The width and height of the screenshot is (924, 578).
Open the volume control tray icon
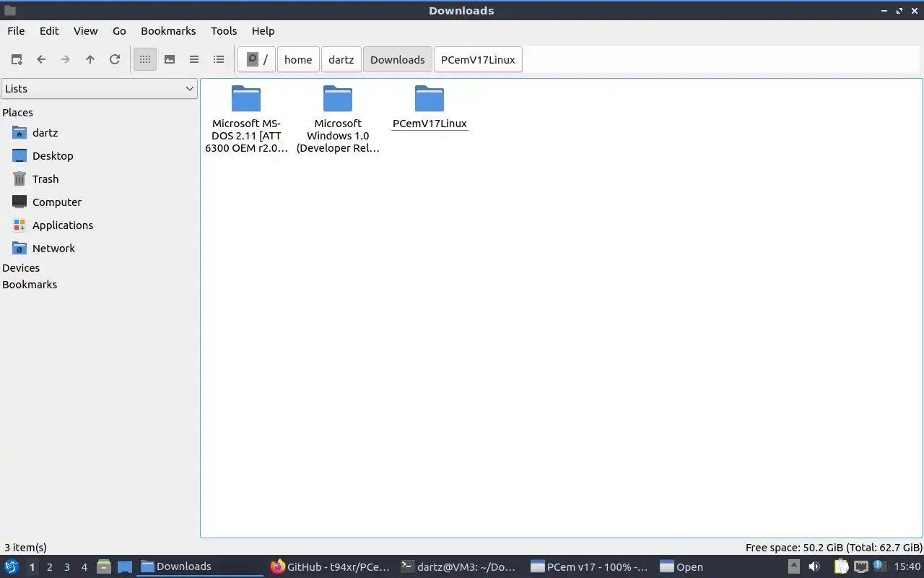click(814, 567)
